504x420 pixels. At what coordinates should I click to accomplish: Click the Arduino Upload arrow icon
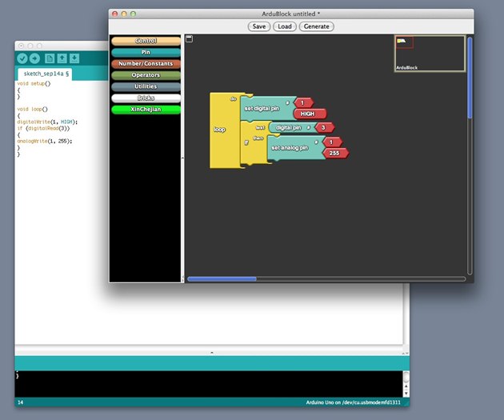coord(34,58)
